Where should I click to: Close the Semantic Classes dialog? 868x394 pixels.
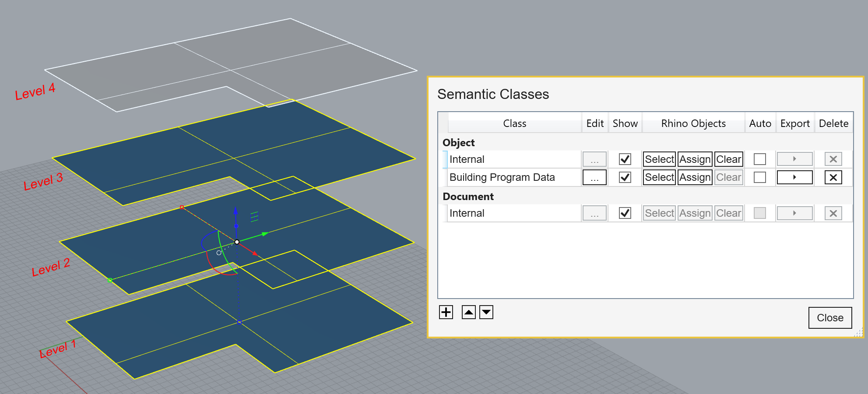830,318
